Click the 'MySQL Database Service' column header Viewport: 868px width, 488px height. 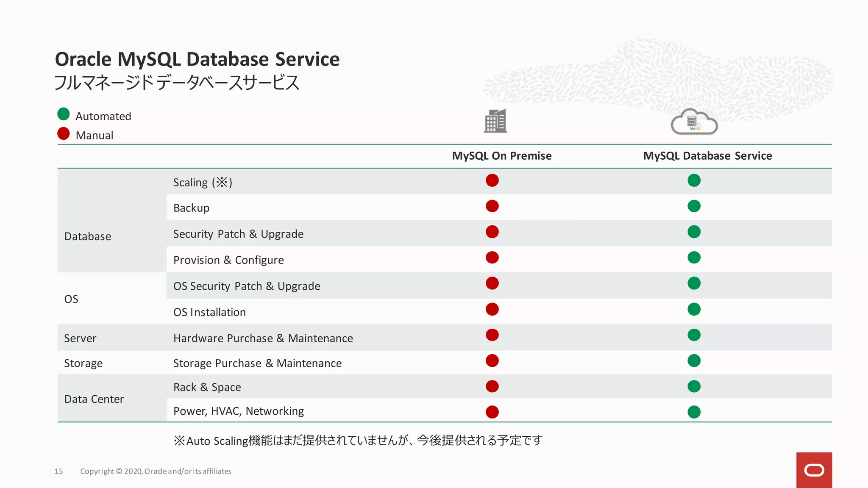pos(707,156)
